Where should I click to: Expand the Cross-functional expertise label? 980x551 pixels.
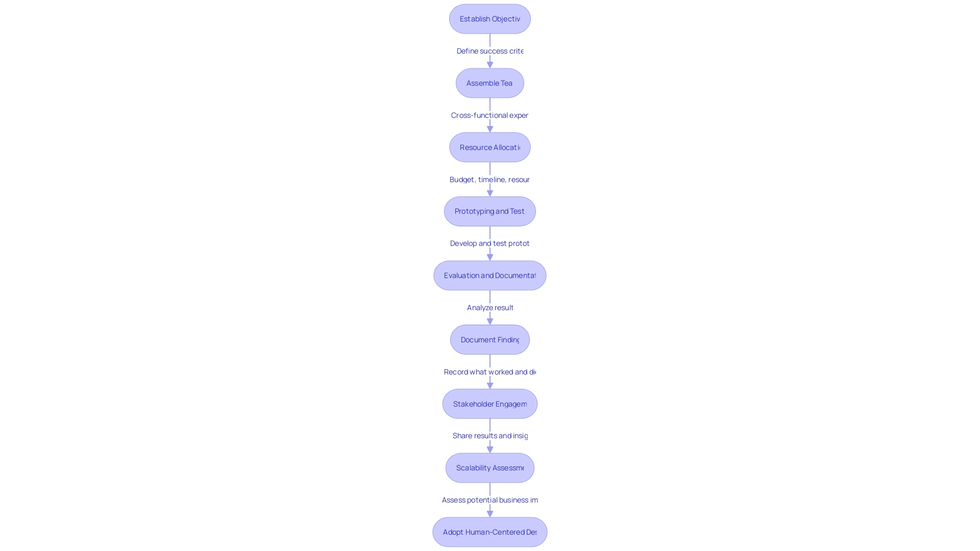tap(489, 114)
